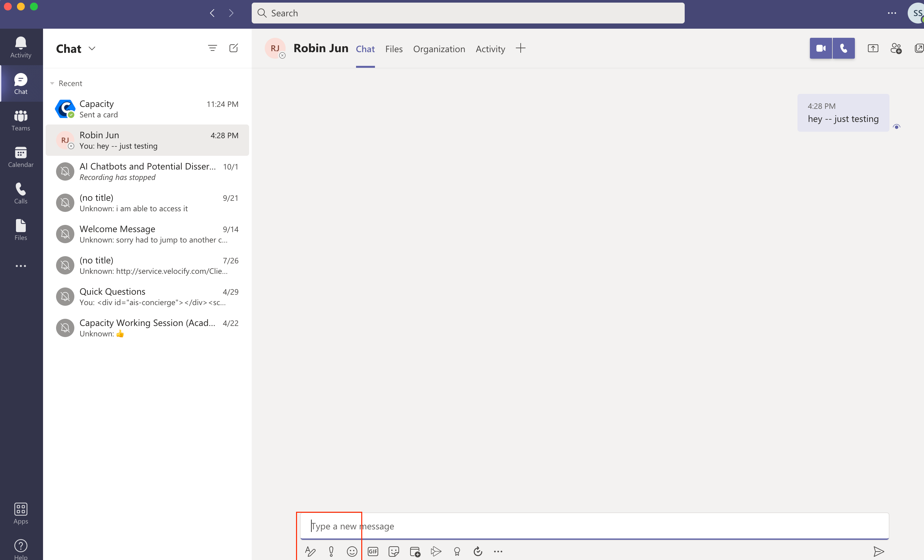Screen dimensions: 924x560
Task: Open the Organization tab
Action: click(x=439, y=49)
